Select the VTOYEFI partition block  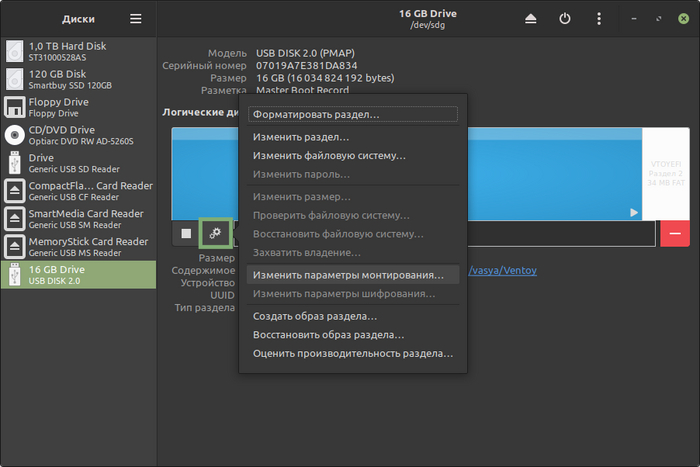[665, 173]
